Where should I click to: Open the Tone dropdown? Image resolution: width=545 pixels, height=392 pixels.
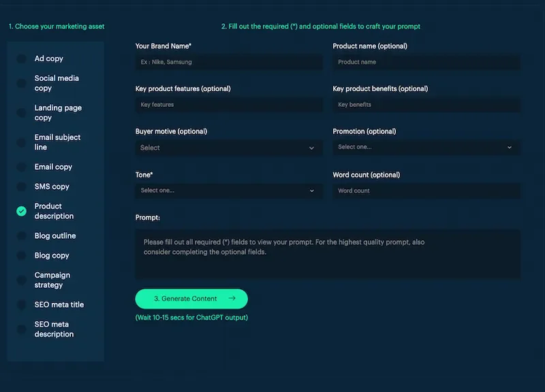pos(230,191)
